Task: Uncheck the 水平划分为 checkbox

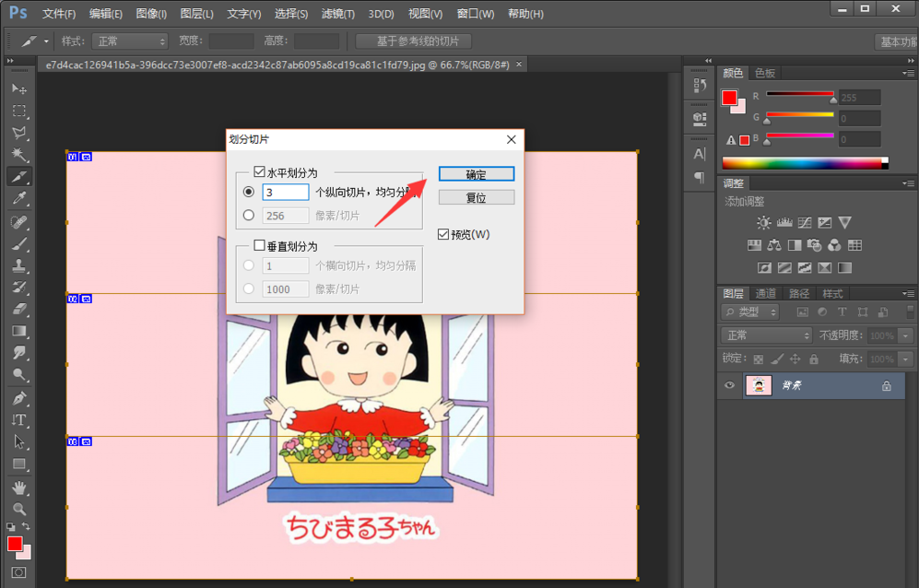Action: coord(259,171)
